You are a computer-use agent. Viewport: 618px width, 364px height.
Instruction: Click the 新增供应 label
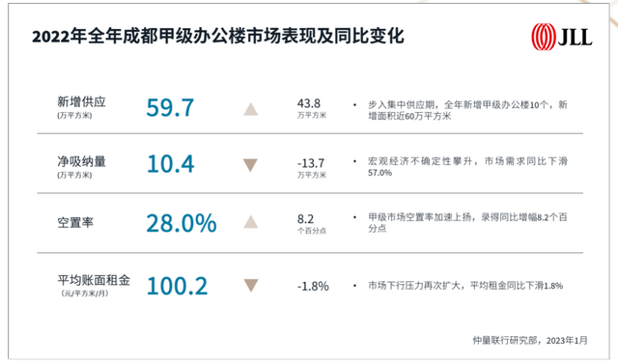[x=81, y=102]
